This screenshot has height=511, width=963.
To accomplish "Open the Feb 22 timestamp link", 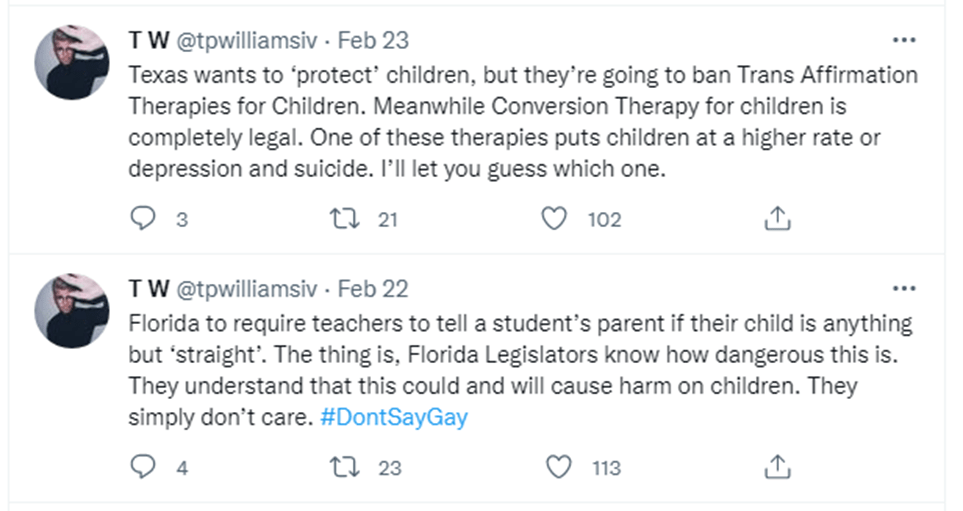I will pos(373,289).
